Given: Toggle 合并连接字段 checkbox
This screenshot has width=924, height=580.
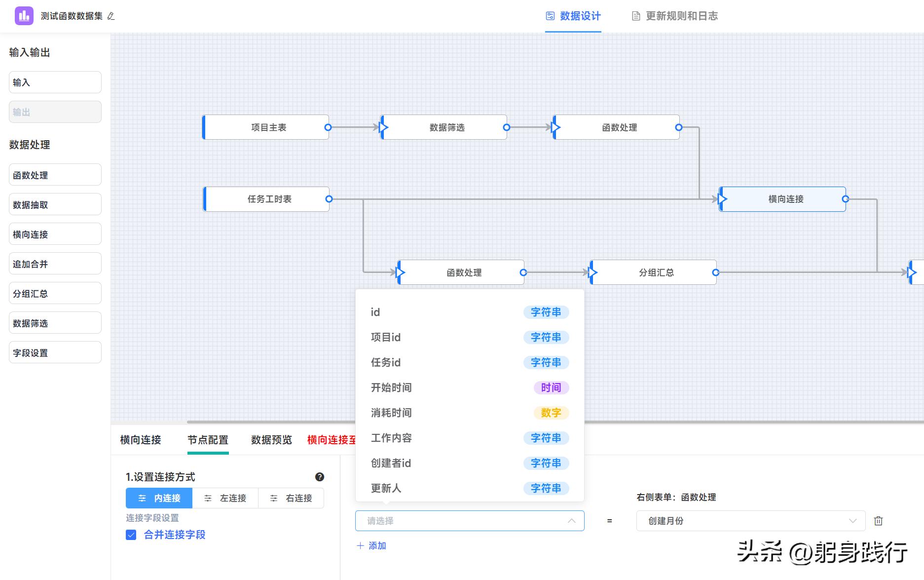Looking at the screenshot, I should click(131, 535).
